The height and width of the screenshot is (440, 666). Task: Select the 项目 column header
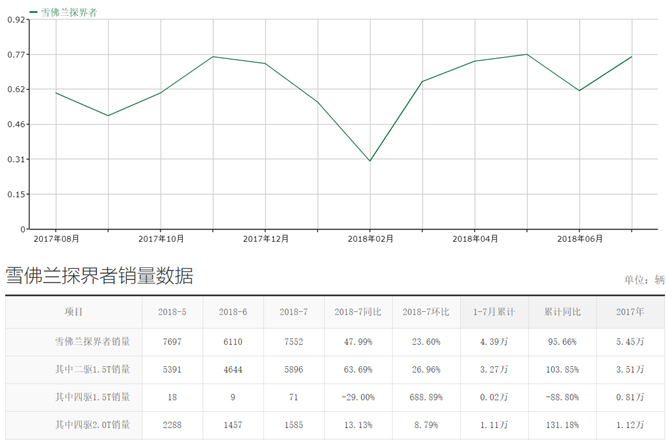point(73,312)
